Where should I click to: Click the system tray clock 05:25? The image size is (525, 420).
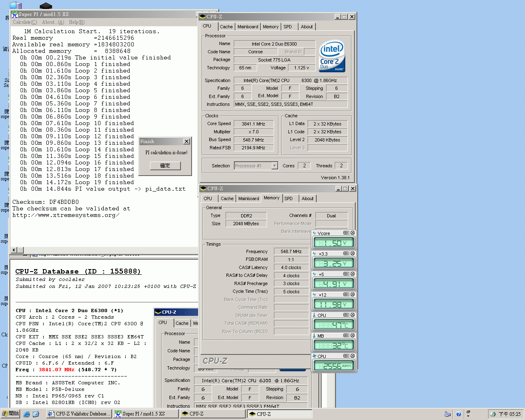click(510, 414)
